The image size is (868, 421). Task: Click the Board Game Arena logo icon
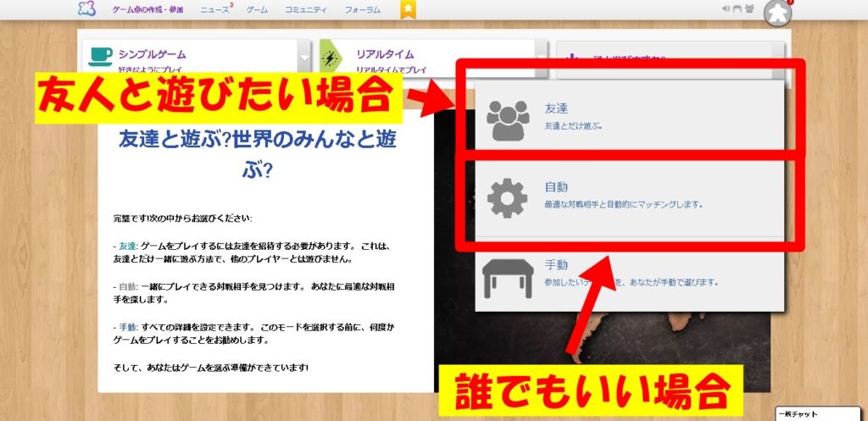[x=86, y=9]
